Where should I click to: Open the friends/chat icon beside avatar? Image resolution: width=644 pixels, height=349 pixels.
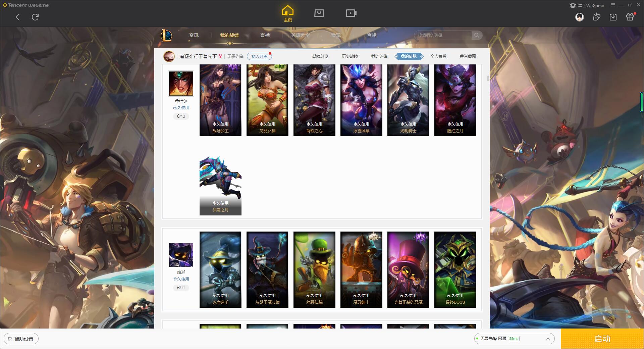point(596,17)
